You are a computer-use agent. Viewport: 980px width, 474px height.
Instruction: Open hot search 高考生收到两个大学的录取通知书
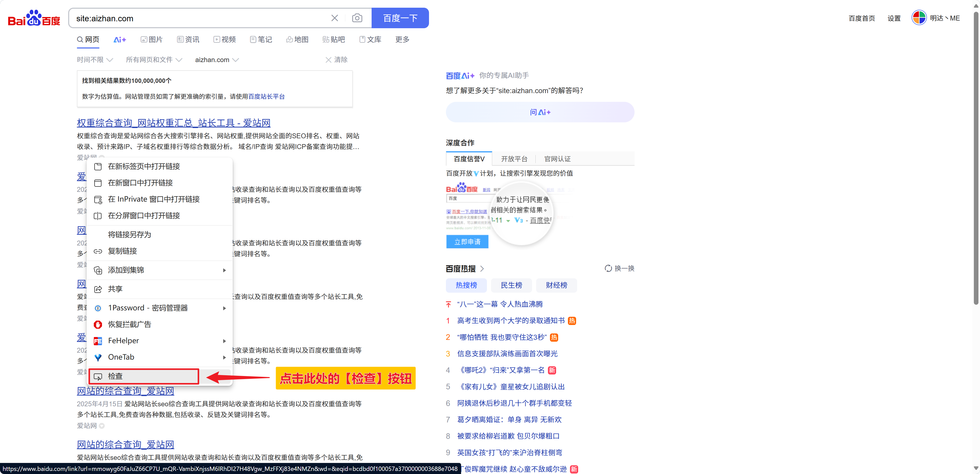pos(511,321)
